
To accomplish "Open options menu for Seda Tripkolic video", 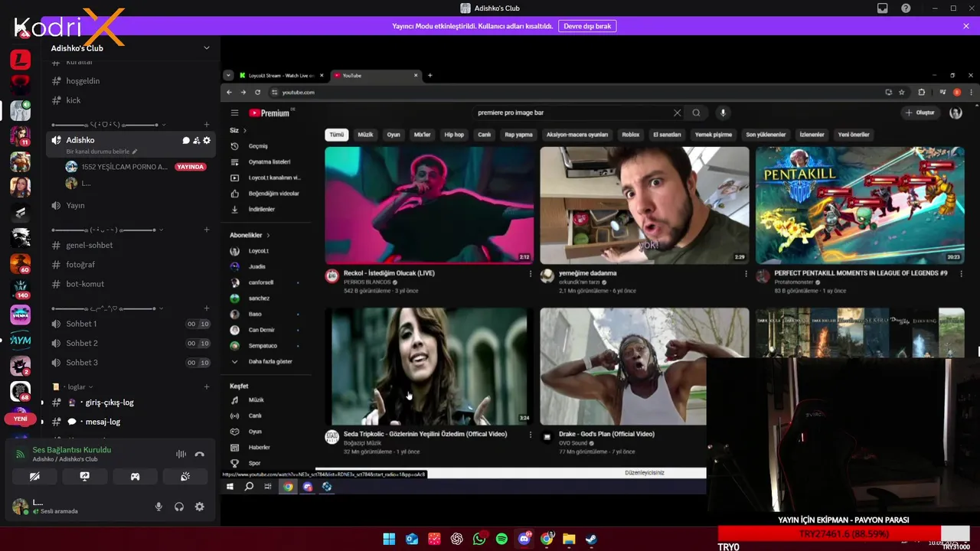I will click(x=530, y=435).
